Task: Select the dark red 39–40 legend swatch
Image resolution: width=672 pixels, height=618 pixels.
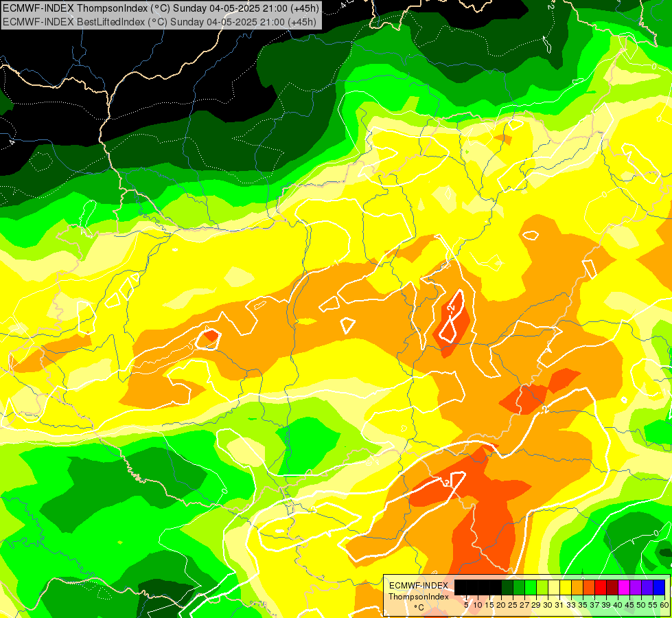Action: pos(612,587)
